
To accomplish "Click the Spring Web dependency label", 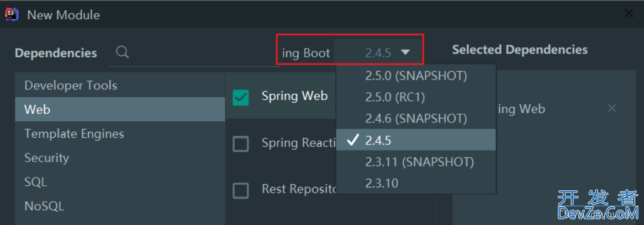I will click(294, 96).
